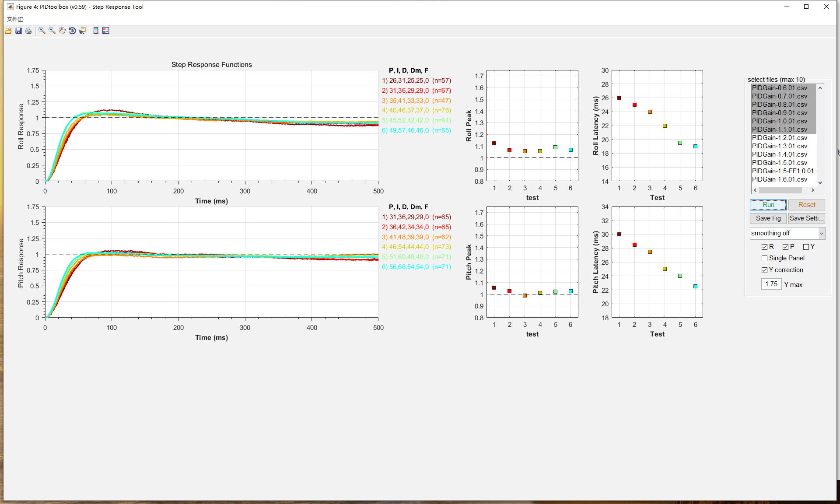The image size is (840, 504).
Task: Open file with the folder toolbar icon
Action: click(x=8, y=31)
